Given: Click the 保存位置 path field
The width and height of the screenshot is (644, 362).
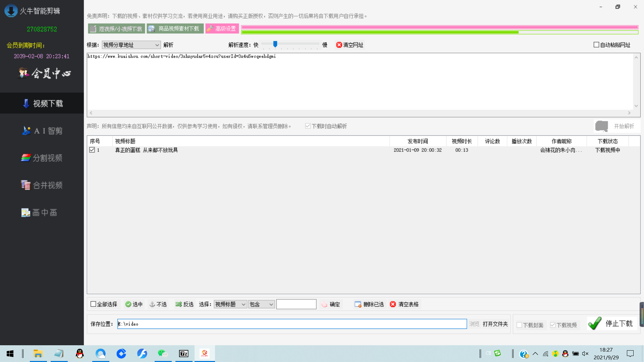Looking at the screenshot, I should (x=292, y=324).
